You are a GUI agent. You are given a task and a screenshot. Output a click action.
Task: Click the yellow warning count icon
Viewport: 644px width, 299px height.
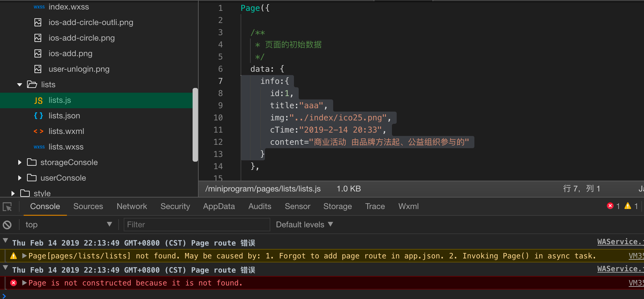(628, 206)
